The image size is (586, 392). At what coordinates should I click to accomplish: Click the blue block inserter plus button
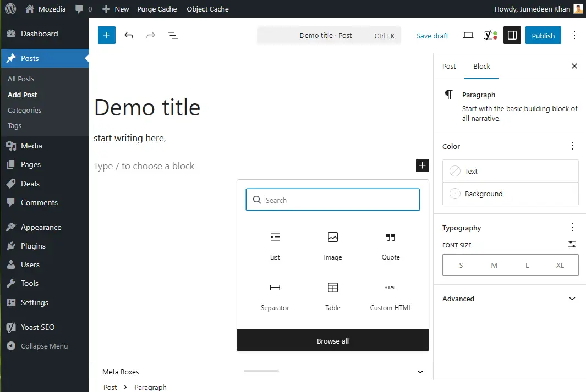[106, 35]
